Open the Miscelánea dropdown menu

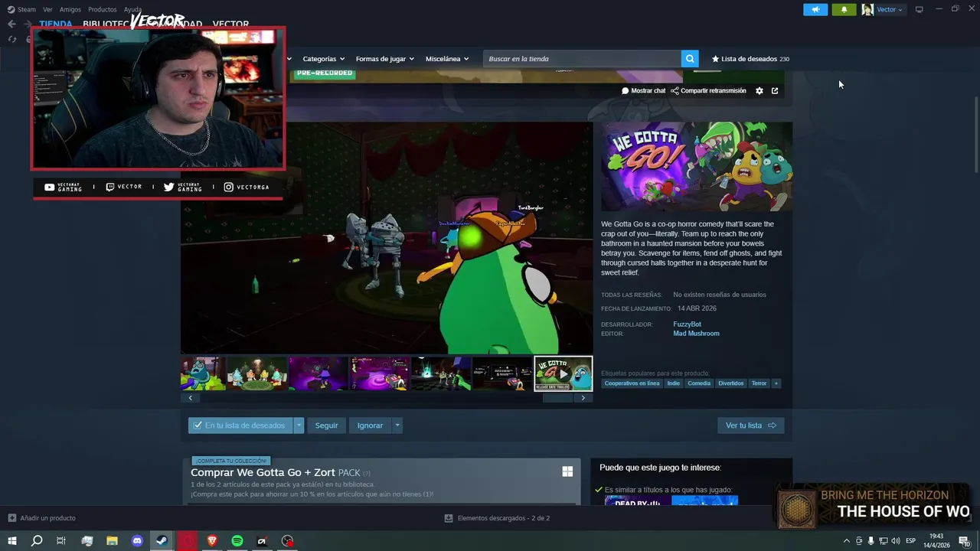point(447,59)
